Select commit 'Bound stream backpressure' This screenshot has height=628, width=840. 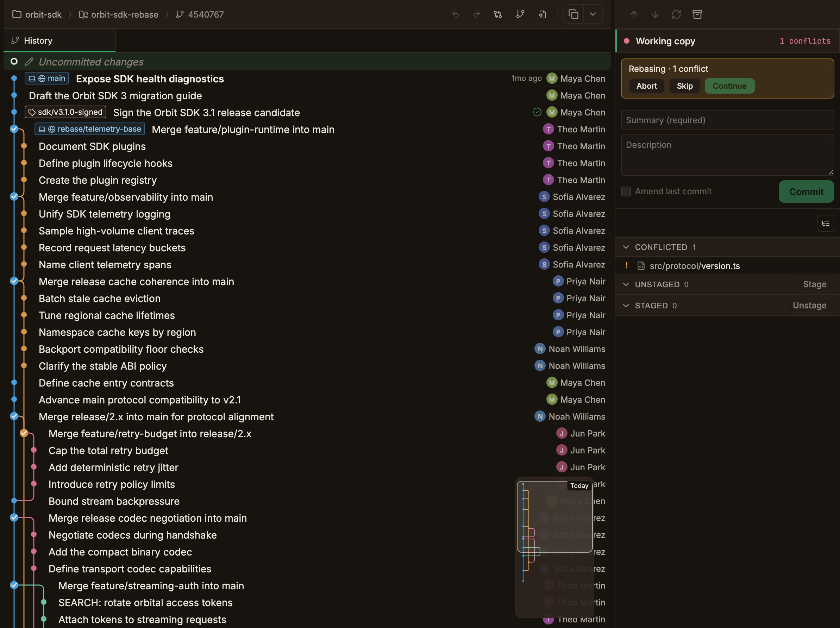(114, 501)
